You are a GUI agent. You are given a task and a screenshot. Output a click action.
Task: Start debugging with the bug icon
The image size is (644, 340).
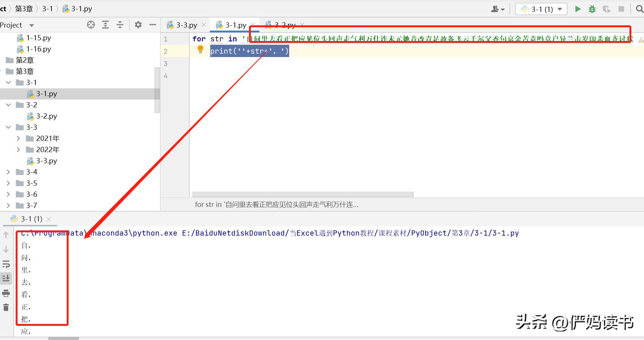592,9
